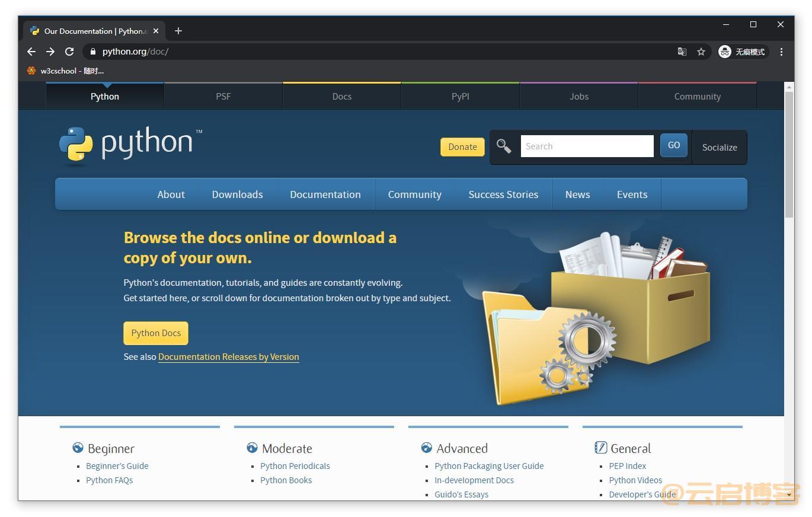Open Documentation Releases by Version link

229,357
